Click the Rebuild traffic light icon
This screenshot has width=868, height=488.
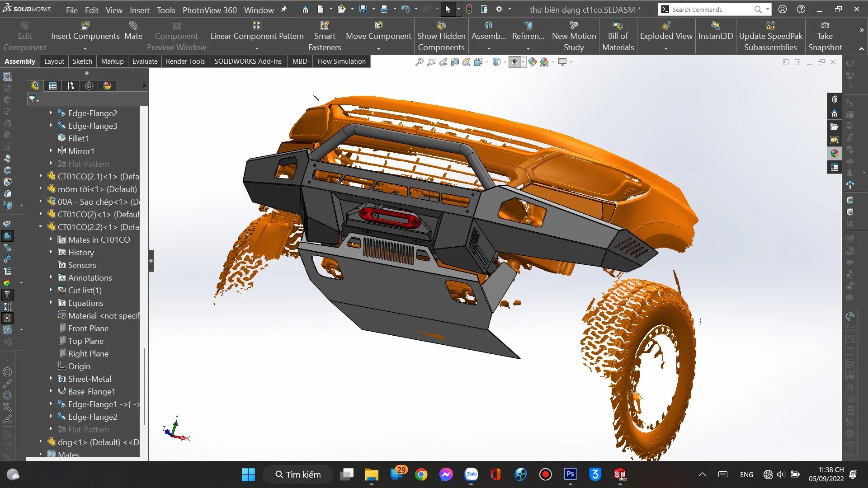(469, 9)
